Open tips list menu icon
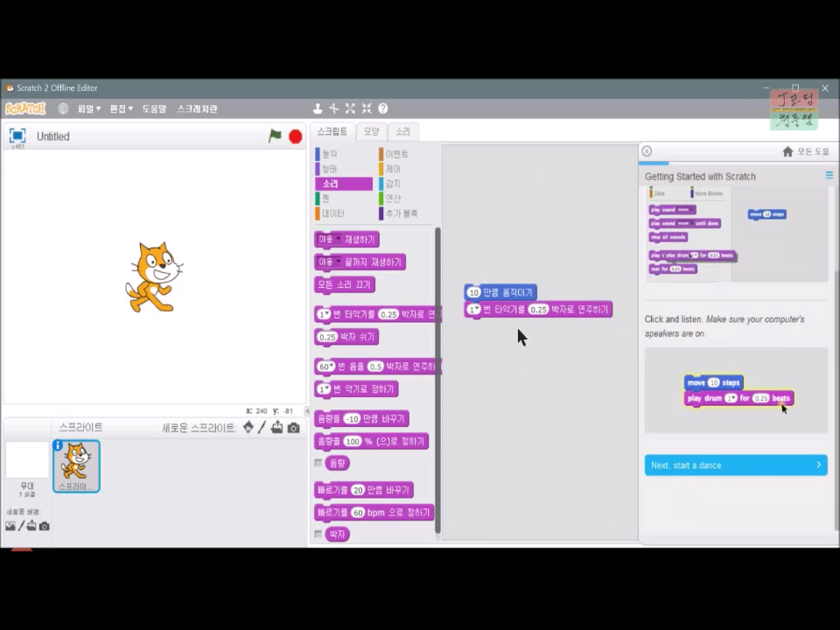This screenshot has width=840, height=630. tap(829, 175)
